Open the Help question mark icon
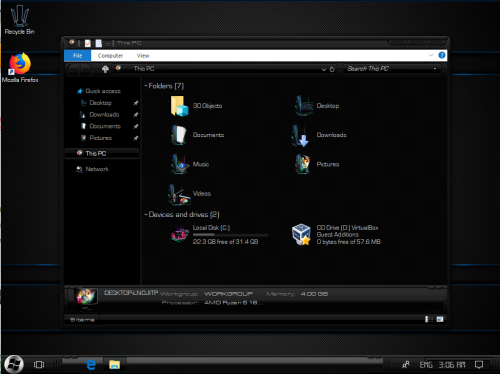This screenshot has width=500, height=374. click(x=442, y=55)
